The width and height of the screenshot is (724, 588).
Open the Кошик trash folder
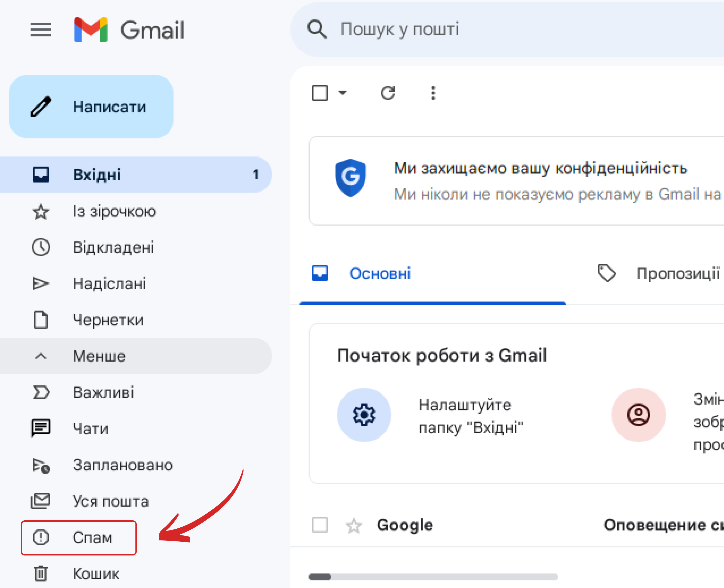pyautogui.click(x=96, y=574)
